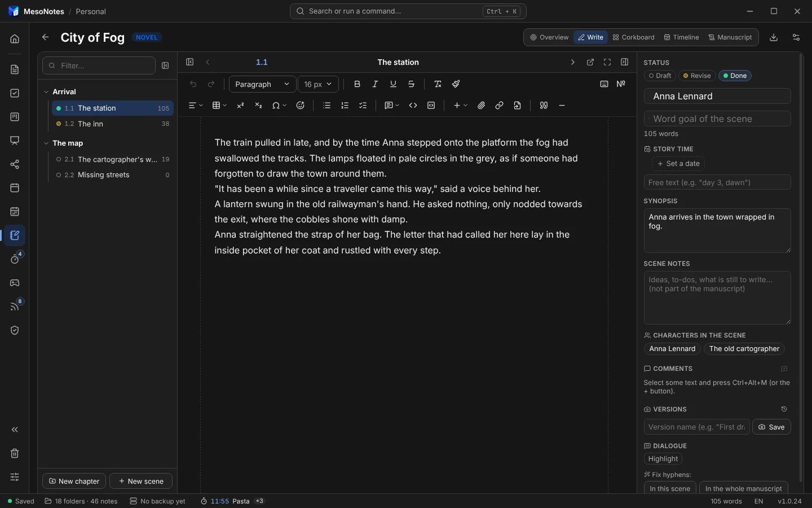Insert a hyperlink
This screenshot has width=812, height=508.
pyautogui.click(x=500, y=106)
